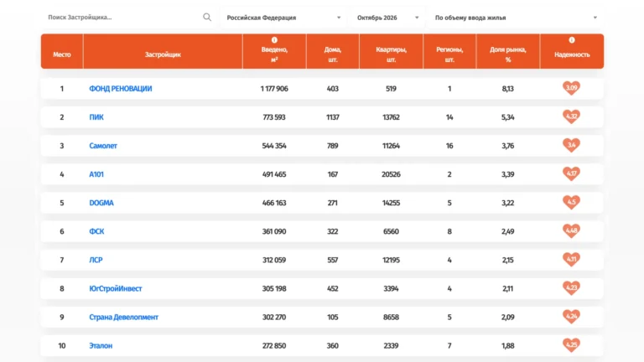Click reliability heart for ЮгСтройИнвест

pyautogui.click(x=571, y=287)
